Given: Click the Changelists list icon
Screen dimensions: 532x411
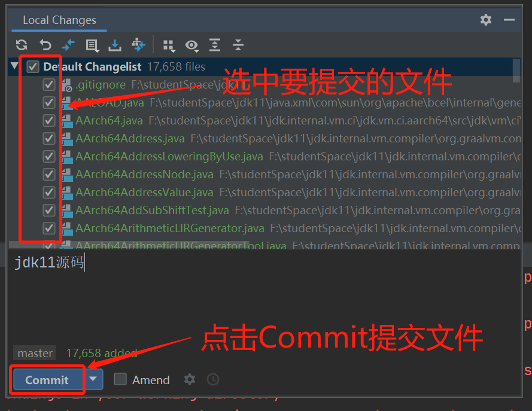Looking at the screenshot, I should (92, 45).
